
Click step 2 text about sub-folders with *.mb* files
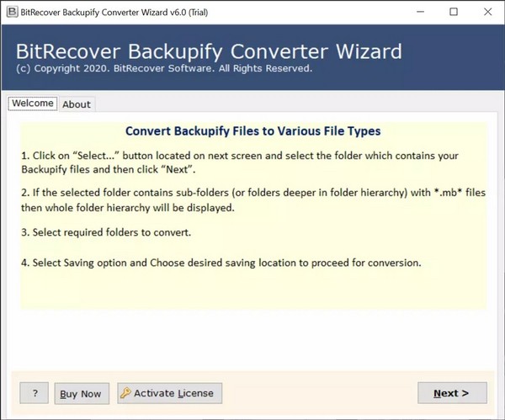[x=253, y=200]
